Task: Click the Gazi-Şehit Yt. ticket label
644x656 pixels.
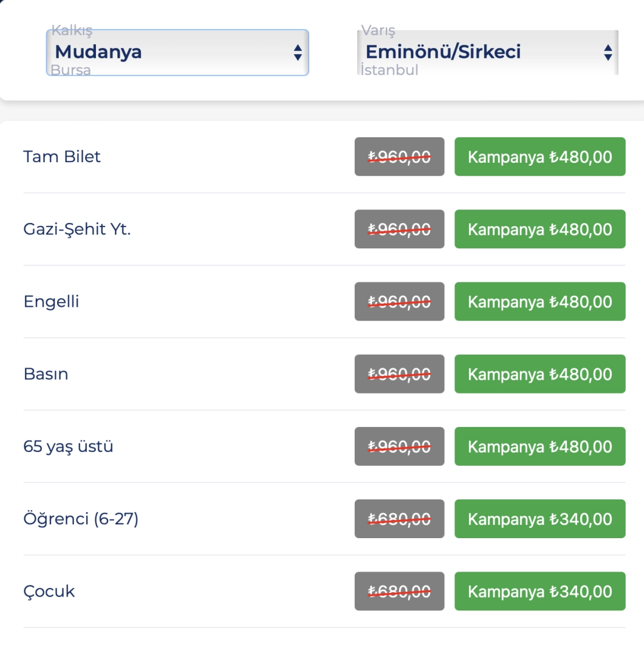Action: click(77, 229)
